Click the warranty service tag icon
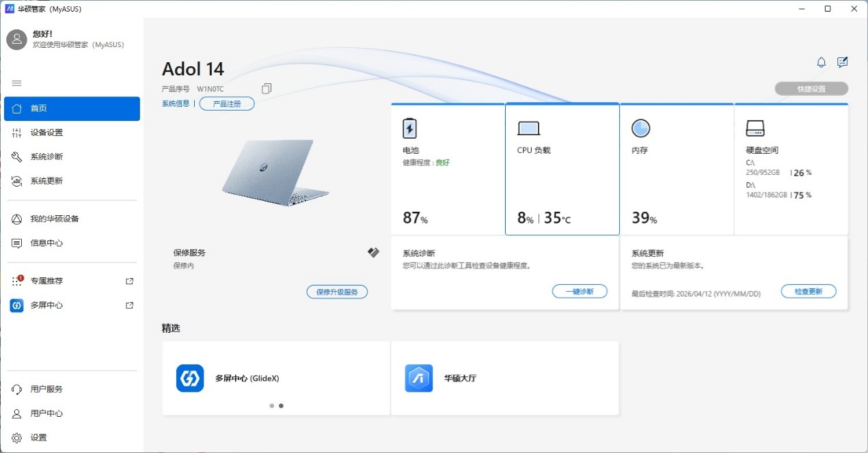Screen dimensions: 868x453 (x=373, y=253)
